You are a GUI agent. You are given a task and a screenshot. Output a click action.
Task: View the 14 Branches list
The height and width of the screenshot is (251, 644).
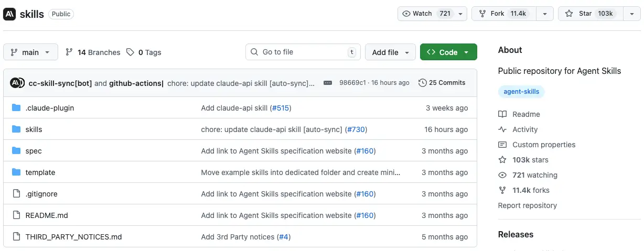tap(93, 52)
